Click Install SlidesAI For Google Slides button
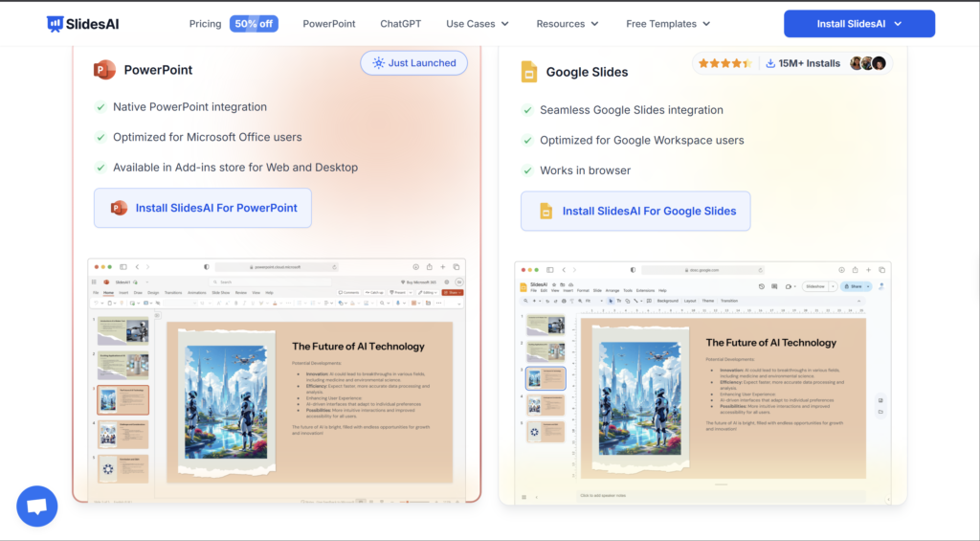This screenshot has width=980, height=541. [x=635, y=211]
